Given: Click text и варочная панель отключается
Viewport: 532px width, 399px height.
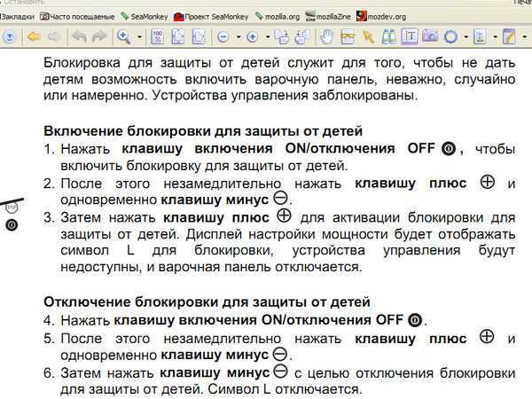Looking at the screenshot, I should click(x=254, y=267).
